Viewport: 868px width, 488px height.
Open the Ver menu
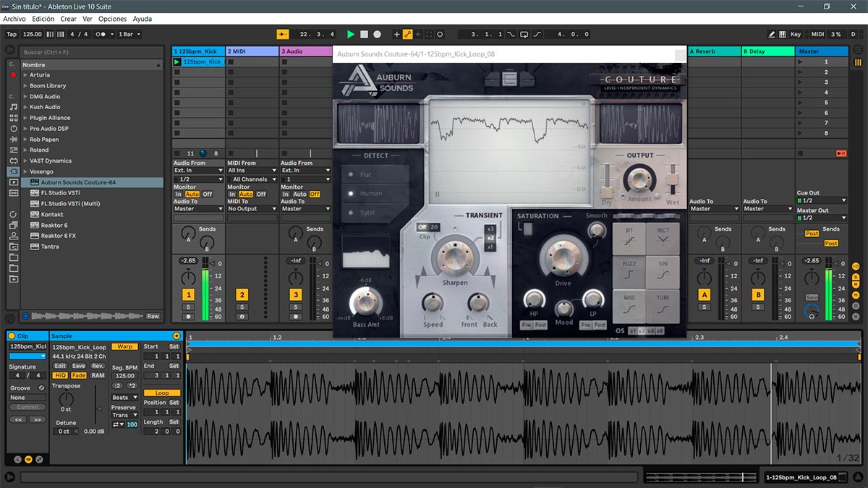click(x=88, y=19)
